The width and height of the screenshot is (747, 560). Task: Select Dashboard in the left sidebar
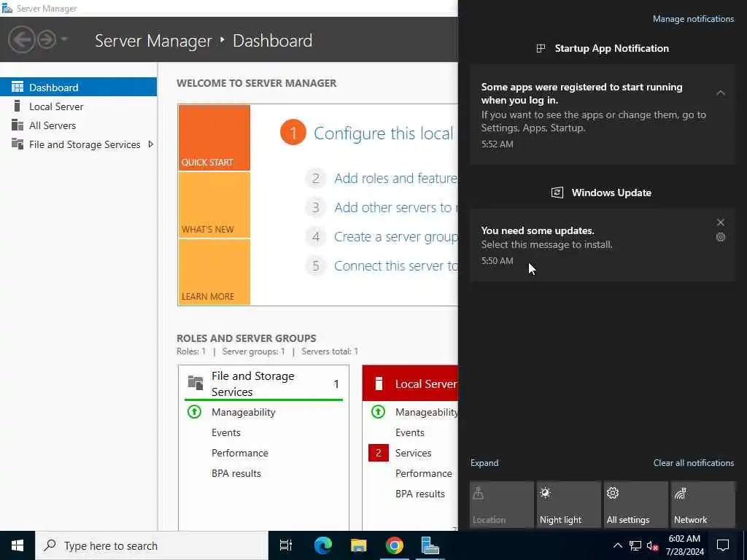point(78,87)
